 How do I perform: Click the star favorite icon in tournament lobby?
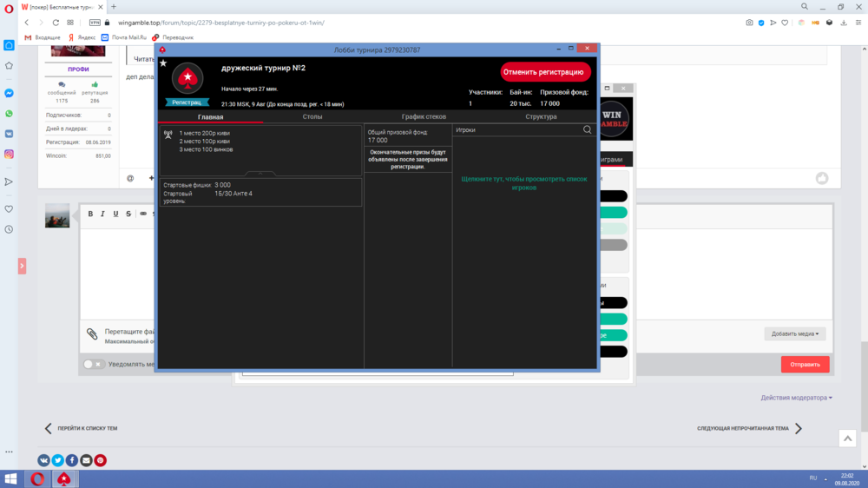tap(162, 63)
